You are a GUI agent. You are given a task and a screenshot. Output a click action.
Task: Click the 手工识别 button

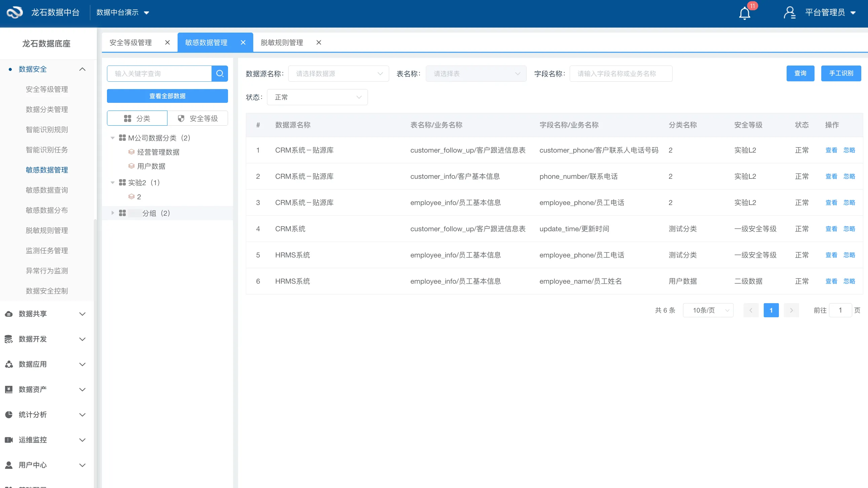841,73
